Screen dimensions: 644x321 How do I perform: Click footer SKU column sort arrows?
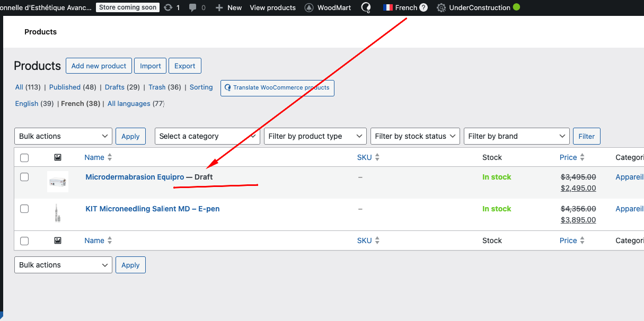point(377,240)
